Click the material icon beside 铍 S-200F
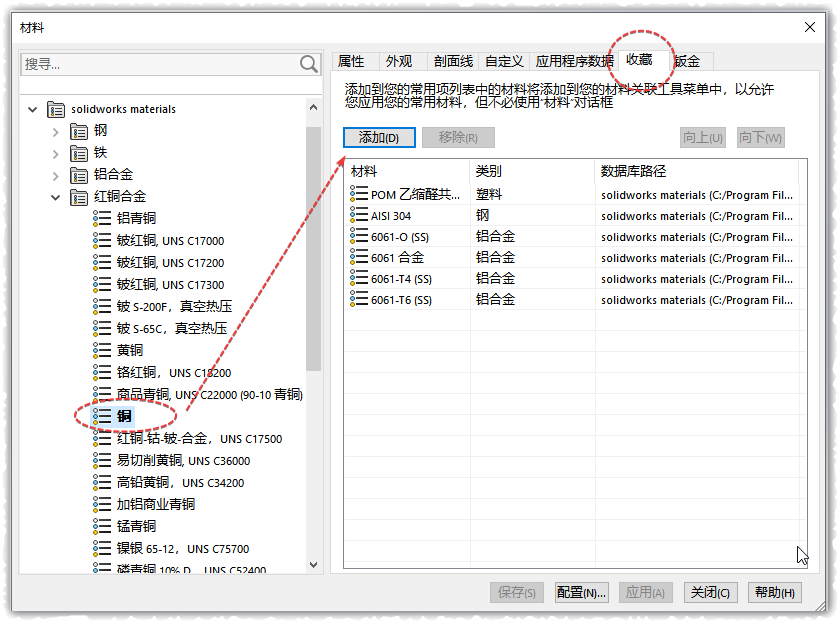Viewport: 839px width, 622px height. tap(102, 306)
